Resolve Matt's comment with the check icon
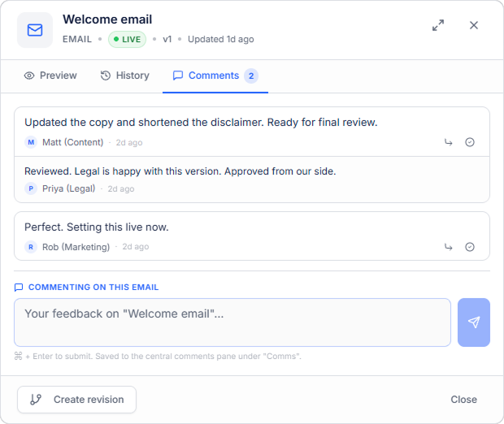 coord(470,142)
